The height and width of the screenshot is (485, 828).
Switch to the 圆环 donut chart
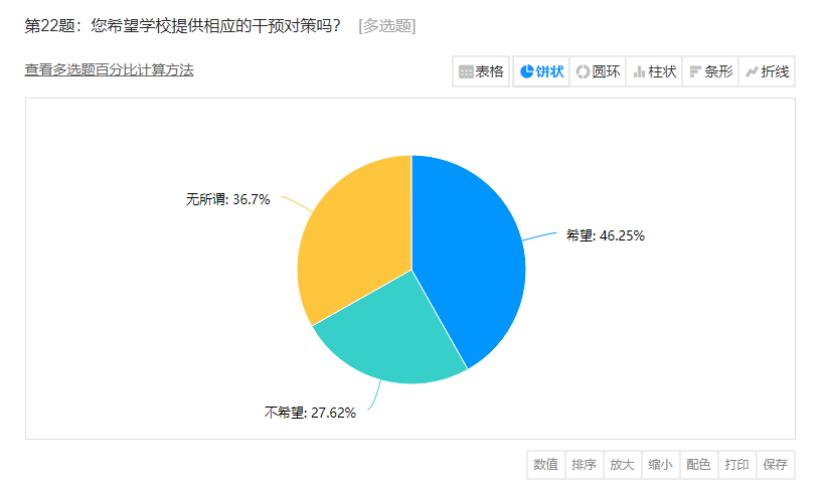pos(596,72)
